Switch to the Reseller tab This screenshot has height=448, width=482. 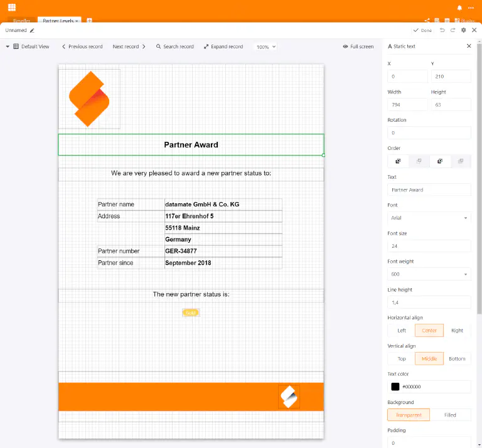coord(21,21)
